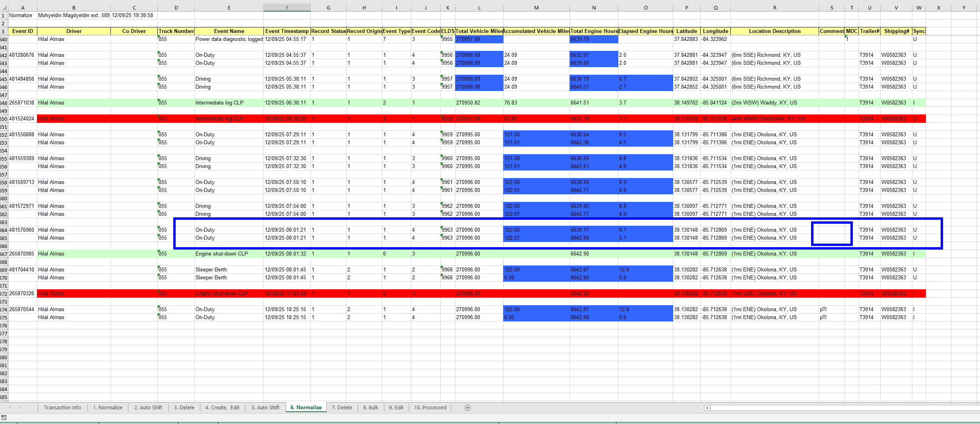Click the sheet tab scroll-right arrow

21,408
